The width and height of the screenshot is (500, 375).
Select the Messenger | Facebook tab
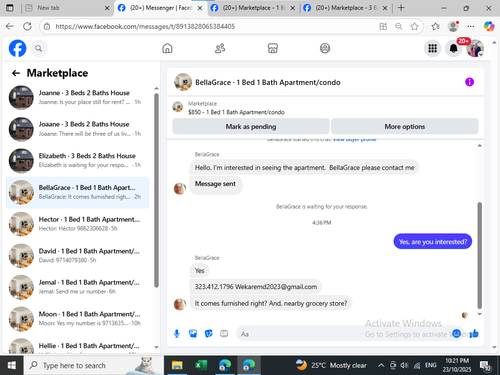[x=161, y=8]
